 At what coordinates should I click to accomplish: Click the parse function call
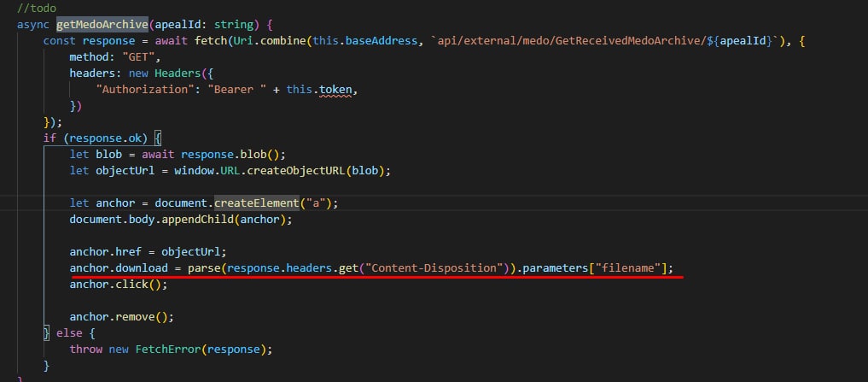(x=204, y=268)
